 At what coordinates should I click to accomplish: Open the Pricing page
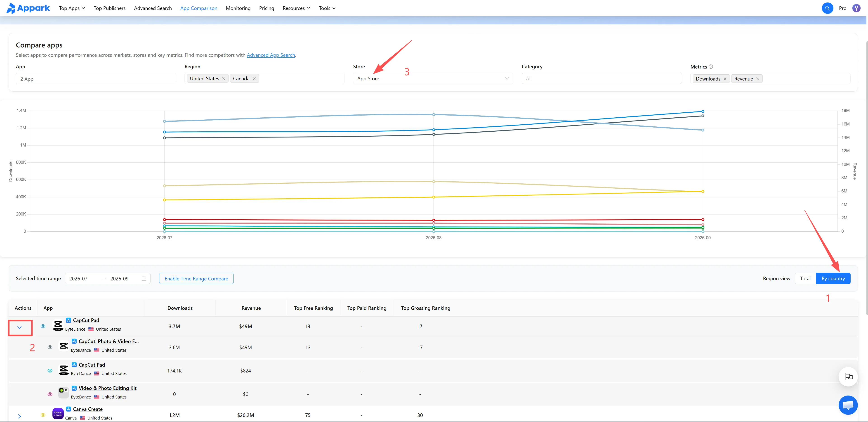click(x=267, y=8)
